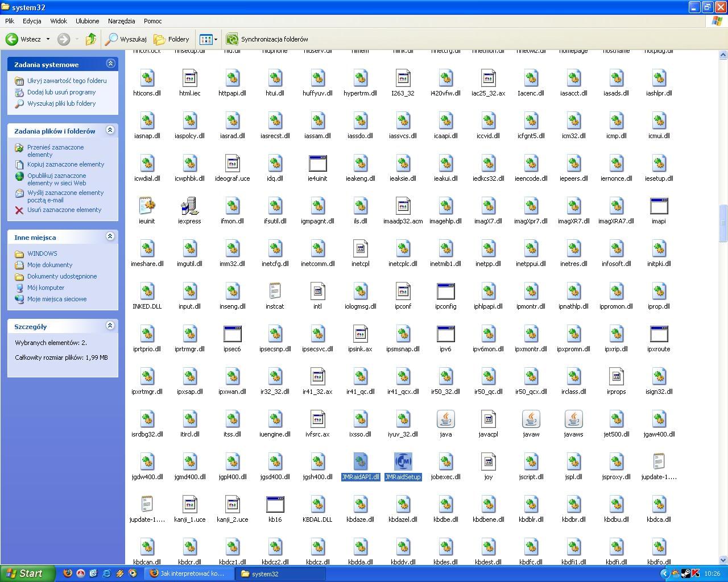This screenshot has height=582, width=728.
Task: Select the JMRaidSetup file icon
Action: 403,462
